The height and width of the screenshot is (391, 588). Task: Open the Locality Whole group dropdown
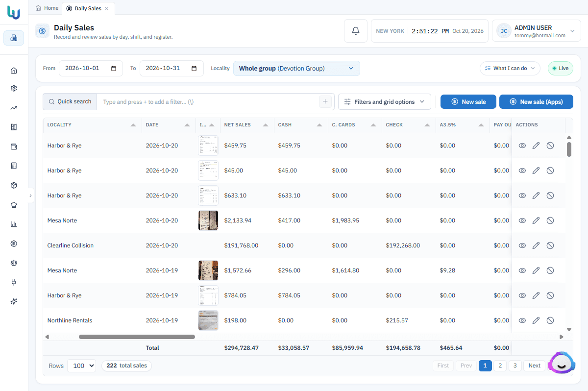coord(296,68)
